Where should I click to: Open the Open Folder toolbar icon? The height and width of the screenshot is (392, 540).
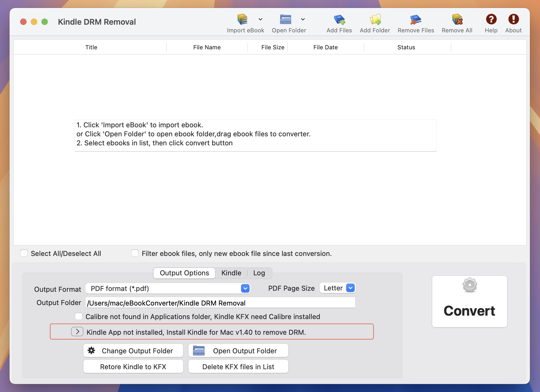click(285, 19)
